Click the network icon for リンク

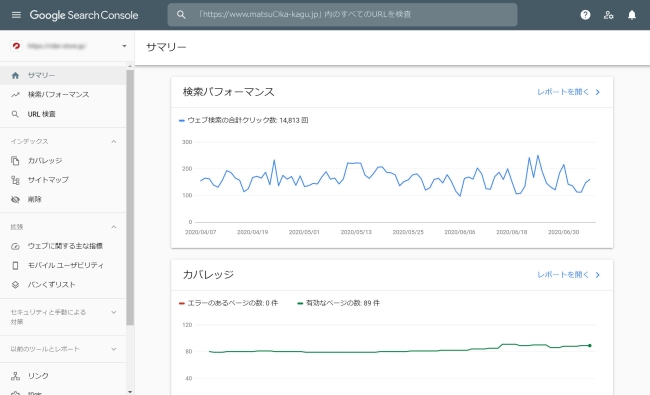pyautogui.click(x=15, y=376)
